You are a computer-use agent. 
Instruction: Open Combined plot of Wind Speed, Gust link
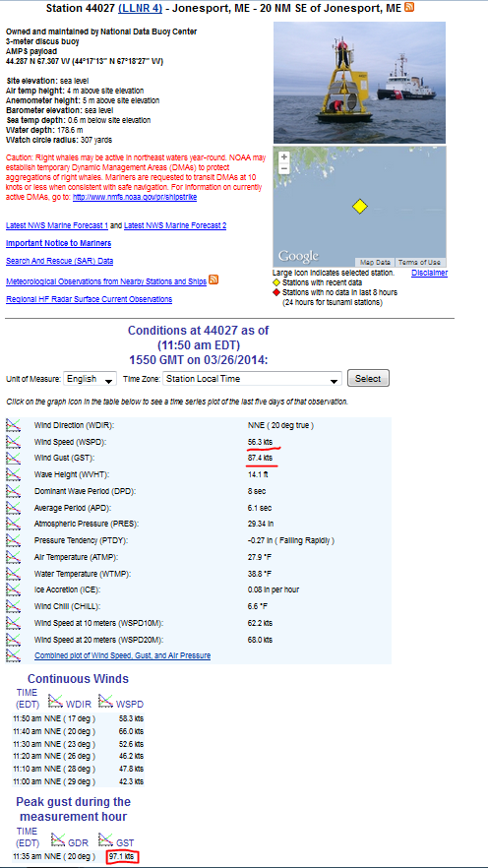[x=122, y=655]
